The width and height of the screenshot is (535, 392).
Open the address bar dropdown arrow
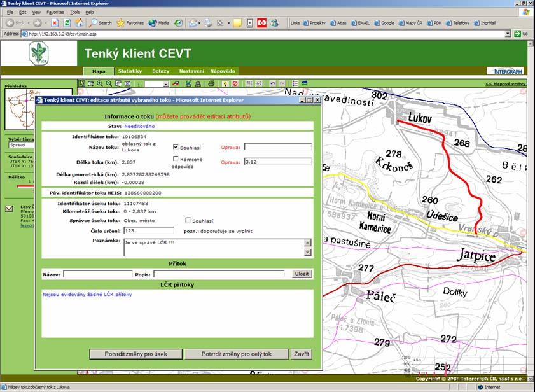tap(508, 34)
